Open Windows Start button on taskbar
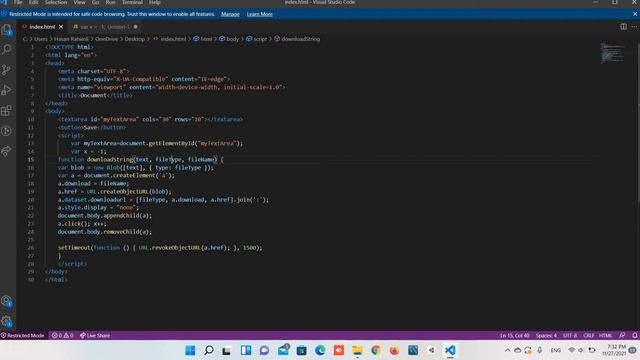 coord(190,350)
